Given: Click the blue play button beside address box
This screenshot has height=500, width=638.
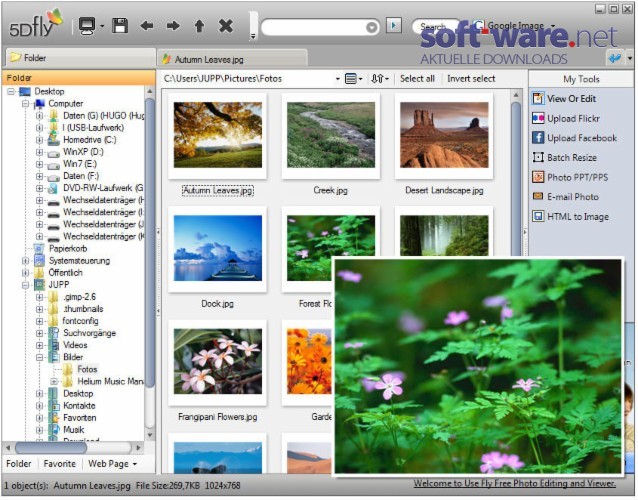Looking at the screenshot, I should coord(393,25).
